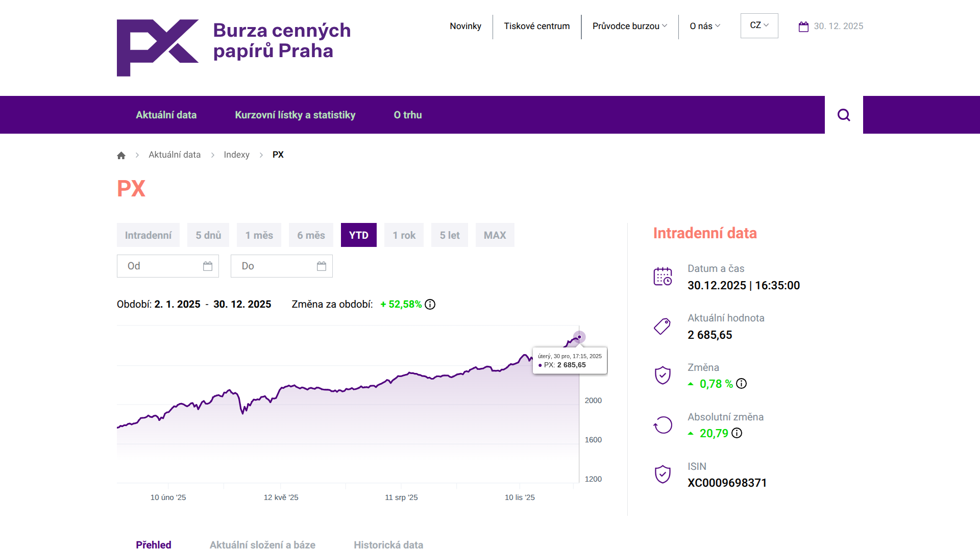Expand the O nás dropdown

click(705, 26)
